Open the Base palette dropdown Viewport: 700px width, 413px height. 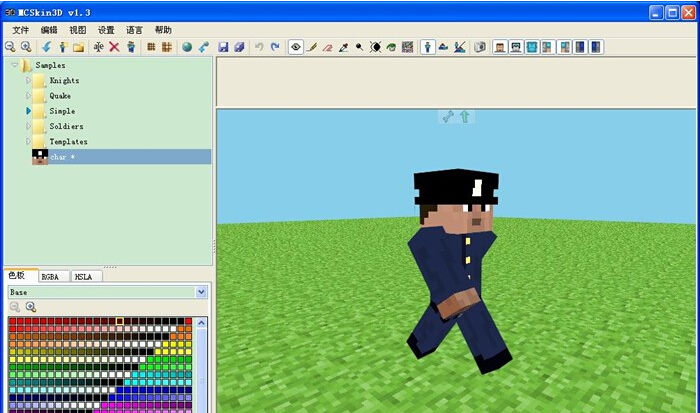(202, 292)
